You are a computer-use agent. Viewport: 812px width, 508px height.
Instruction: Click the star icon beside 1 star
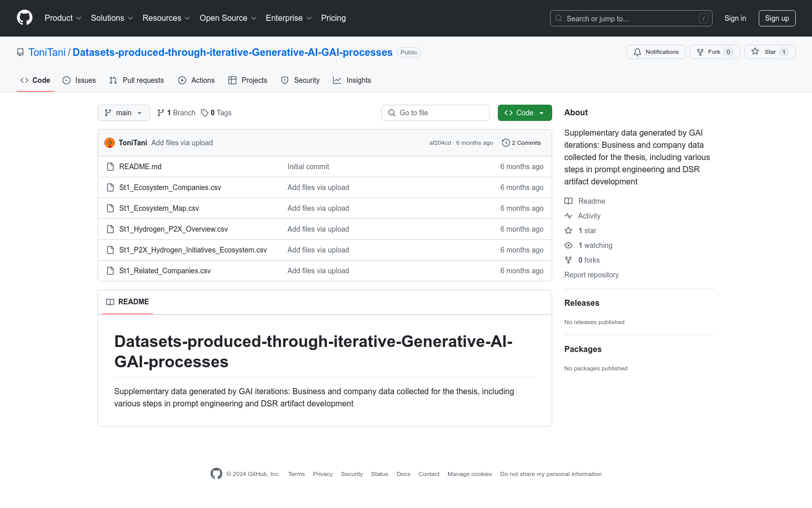[568, 231]
